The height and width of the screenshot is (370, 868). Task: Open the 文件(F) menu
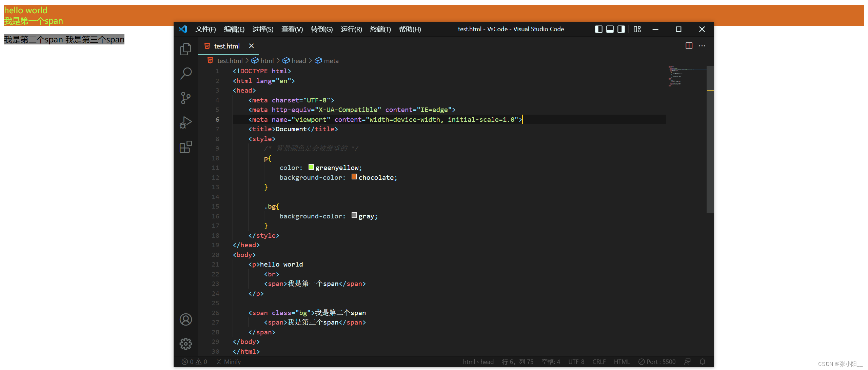tap(205, 29)
